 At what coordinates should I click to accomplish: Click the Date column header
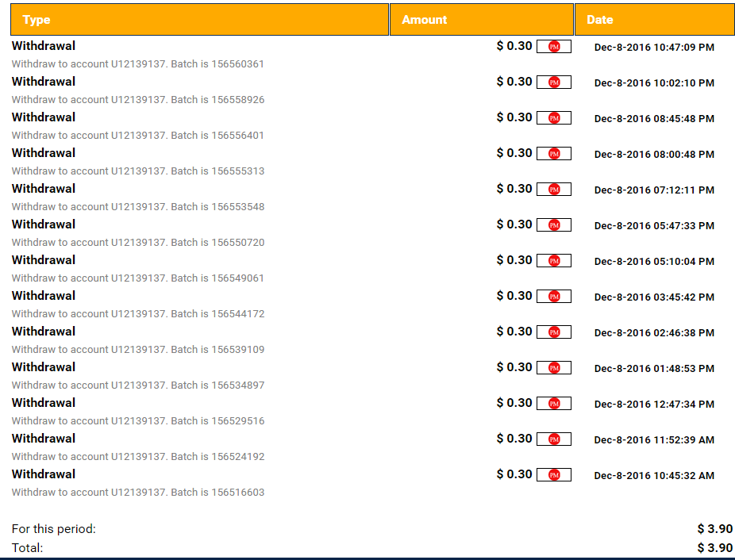click(655, 20)
